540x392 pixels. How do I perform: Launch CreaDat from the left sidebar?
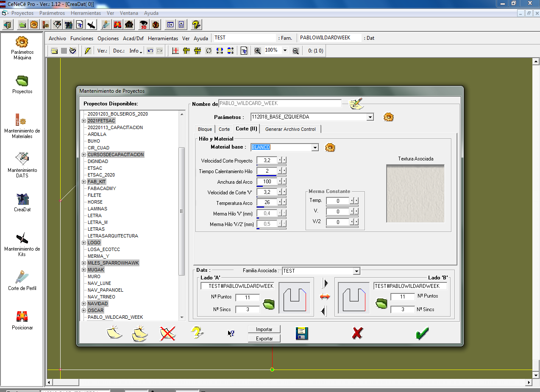(22, 202)
